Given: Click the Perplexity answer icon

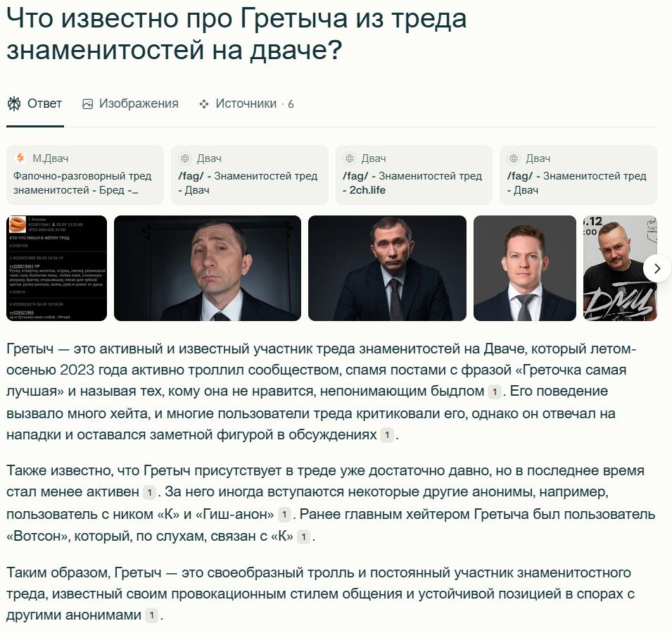Looking at the screenshot, I should click(x=14, y=104).
